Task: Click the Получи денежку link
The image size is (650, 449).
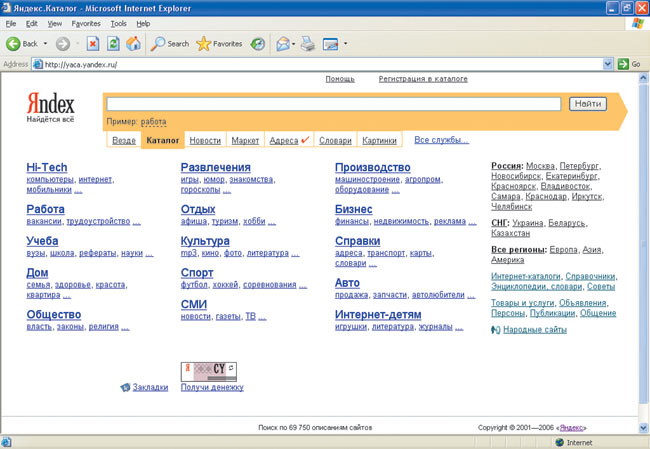Action: [x=212, y=387]
